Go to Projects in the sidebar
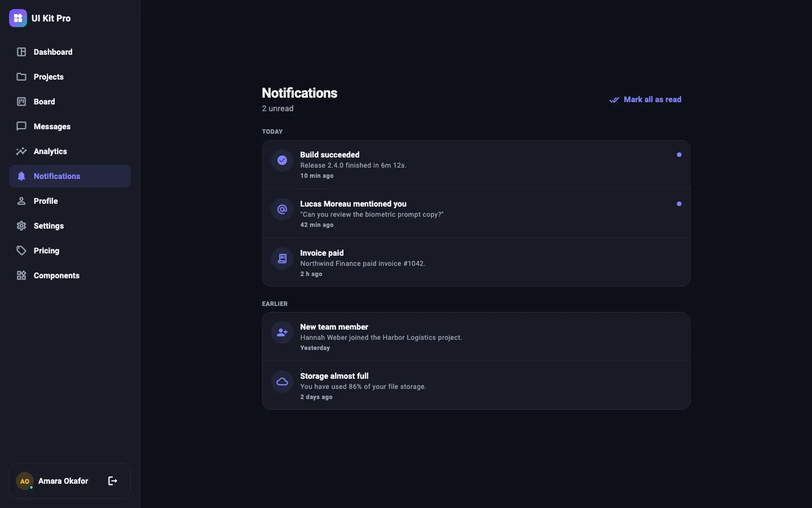 click(x=70, y=77)
